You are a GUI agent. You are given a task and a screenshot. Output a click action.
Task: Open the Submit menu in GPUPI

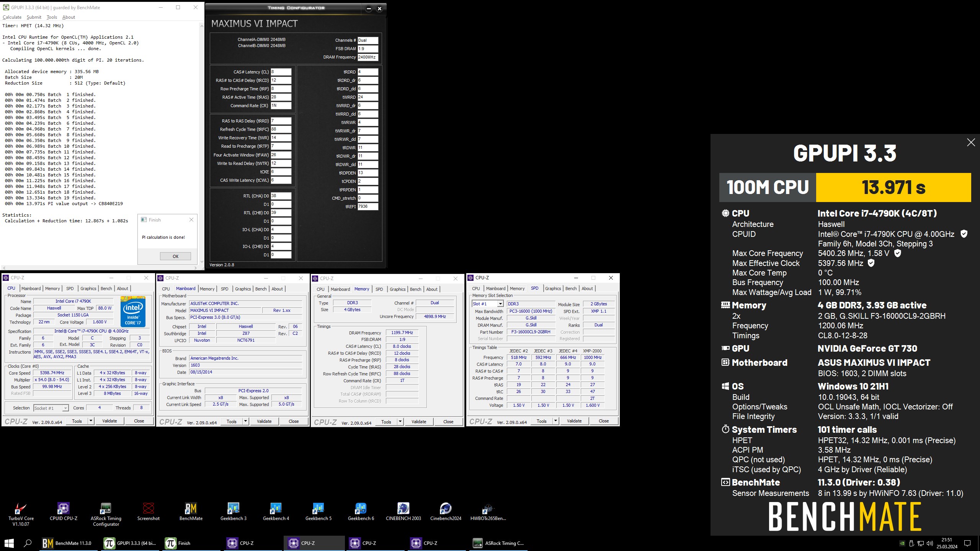(34, 17)
